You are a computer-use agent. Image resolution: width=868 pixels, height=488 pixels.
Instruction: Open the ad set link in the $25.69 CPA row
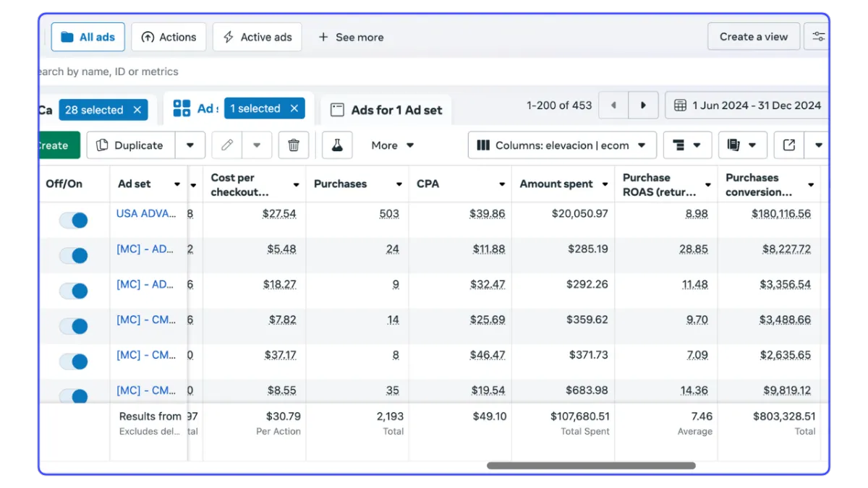(146, 320)
